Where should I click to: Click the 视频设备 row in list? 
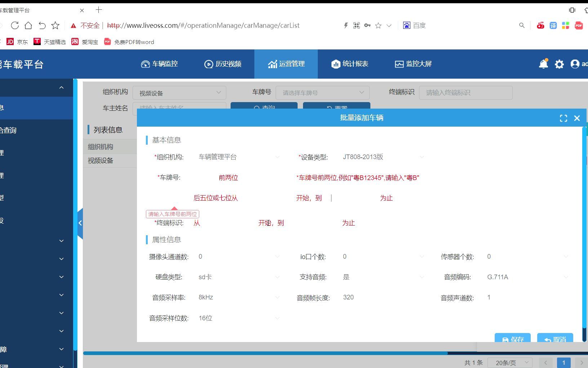pos(110,161)
